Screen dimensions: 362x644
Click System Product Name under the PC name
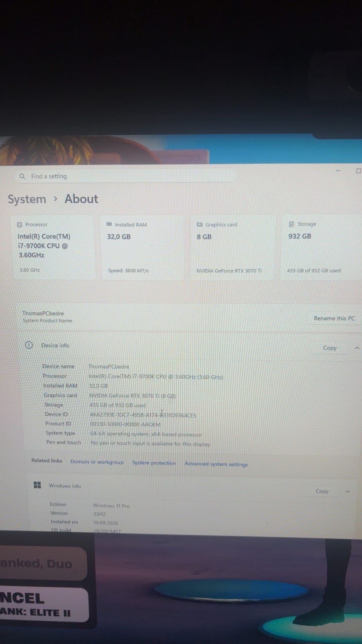click(47, 321)
